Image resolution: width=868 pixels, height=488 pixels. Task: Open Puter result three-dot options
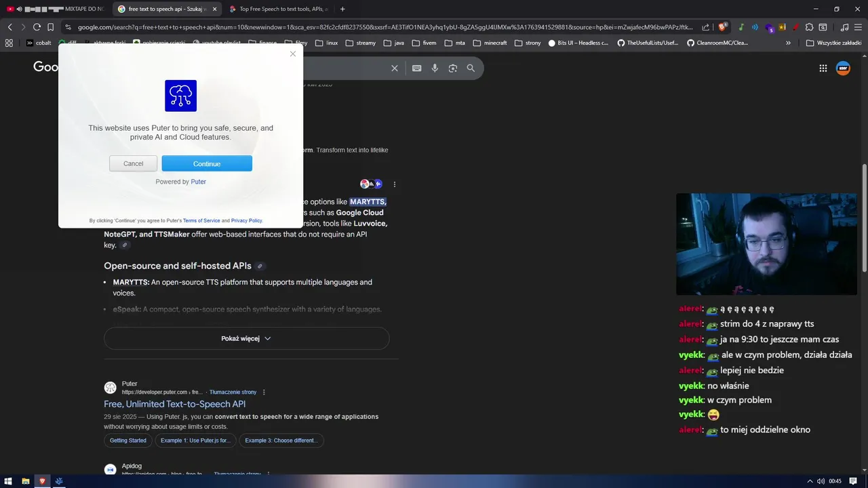tap(264, 392)
